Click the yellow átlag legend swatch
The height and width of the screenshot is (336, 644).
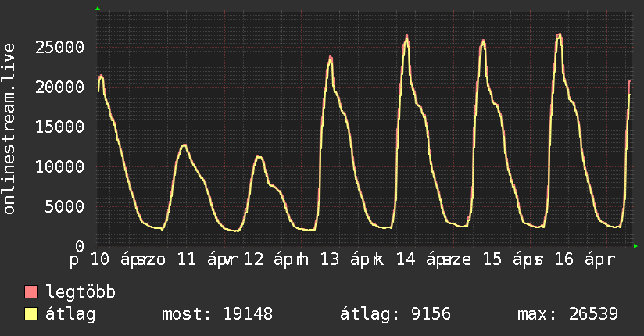click(30, 314)
